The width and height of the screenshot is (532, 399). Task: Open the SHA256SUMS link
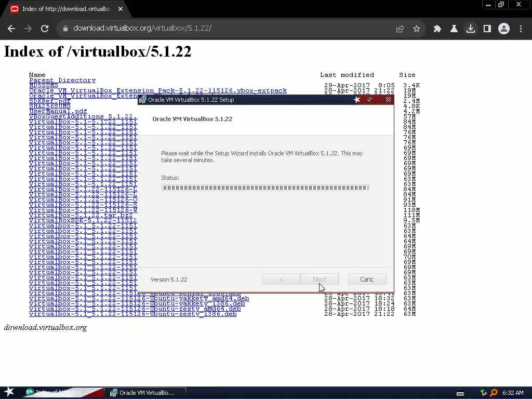pyautogui.click(x=50, y=106)
